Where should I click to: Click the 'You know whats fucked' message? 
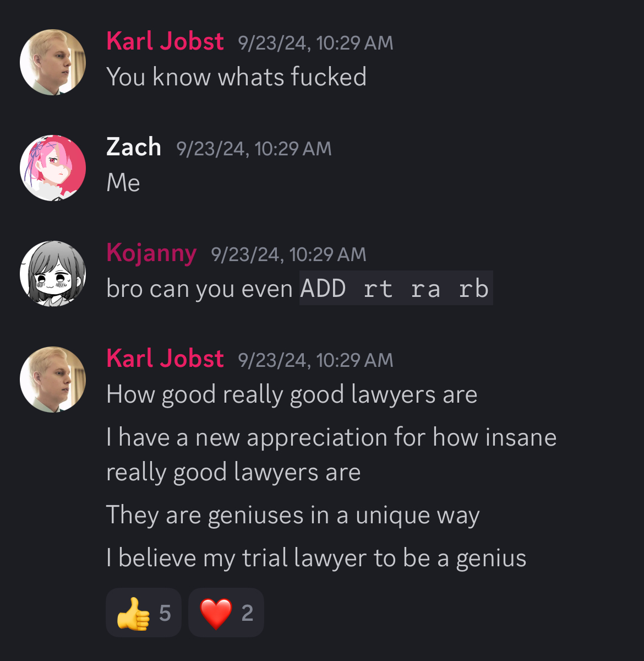point(237,77)
